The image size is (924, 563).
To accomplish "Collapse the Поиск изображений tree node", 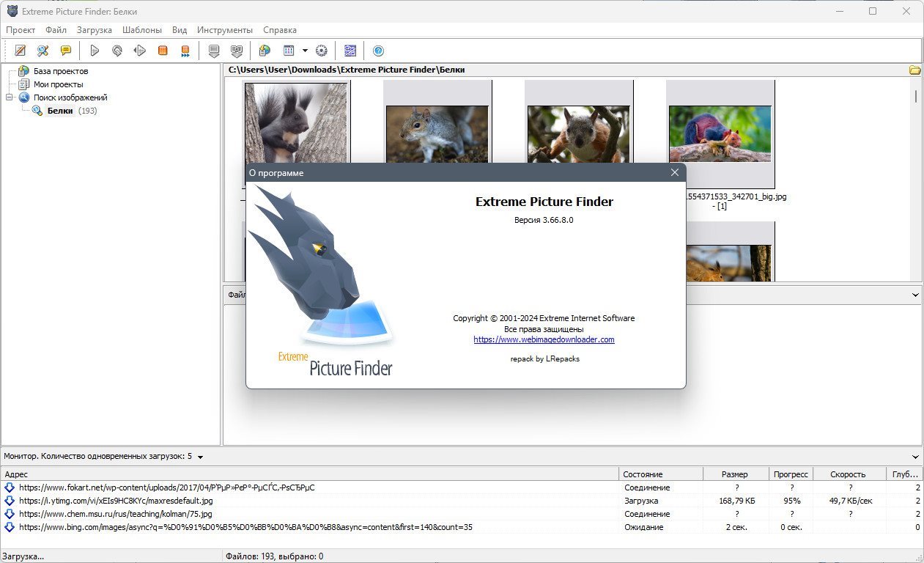I will click(x=10, y=97).
